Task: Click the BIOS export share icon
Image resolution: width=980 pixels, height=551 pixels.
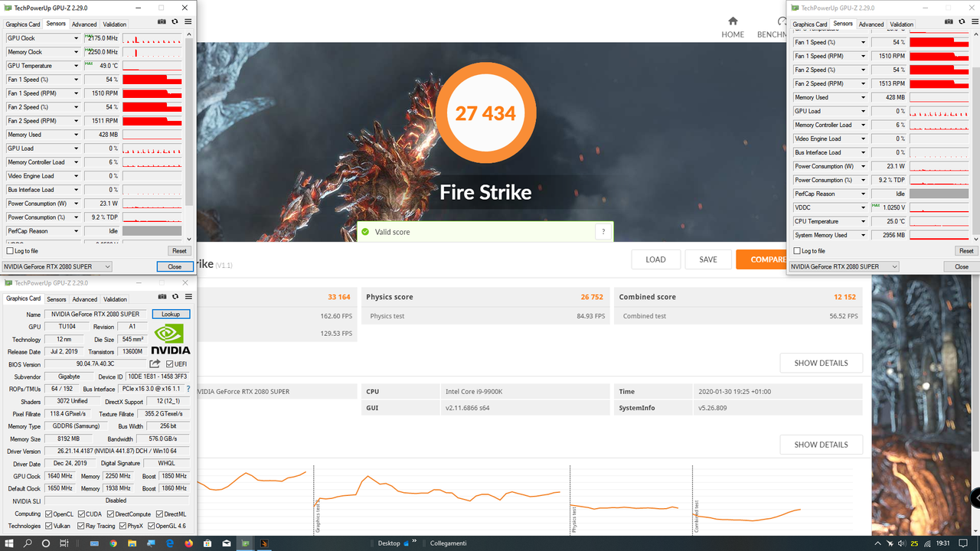Action: pos(155,364)
